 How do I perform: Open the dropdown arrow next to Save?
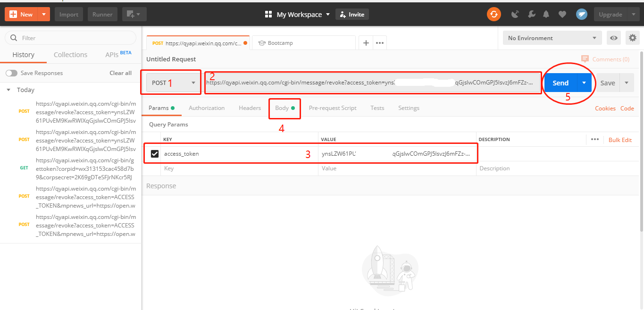click(x=627, y=83)
